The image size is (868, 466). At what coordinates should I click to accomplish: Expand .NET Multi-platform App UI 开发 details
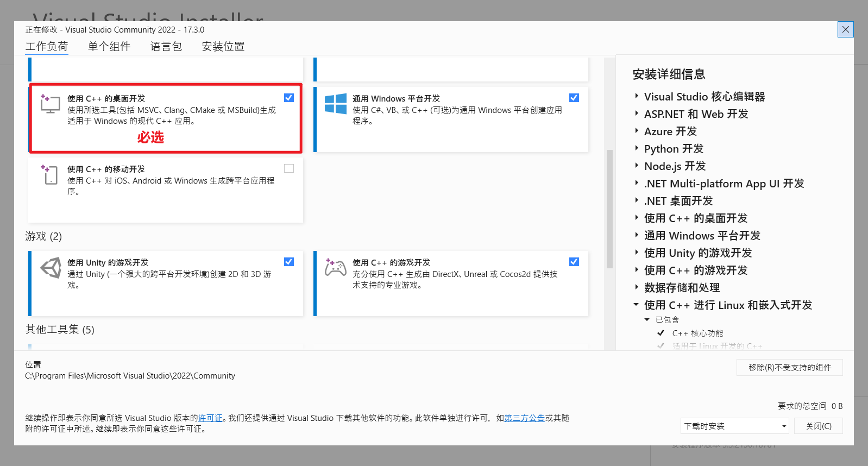[x=637, y=183]
